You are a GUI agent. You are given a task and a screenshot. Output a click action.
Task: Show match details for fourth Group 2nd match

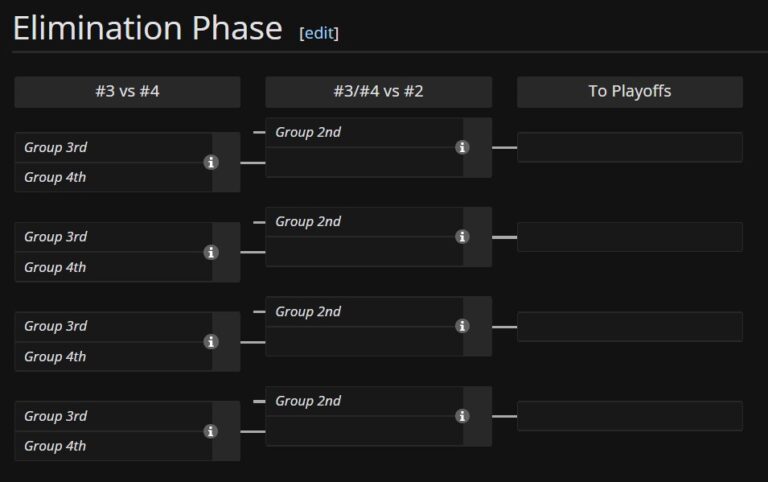pos(462,416)
